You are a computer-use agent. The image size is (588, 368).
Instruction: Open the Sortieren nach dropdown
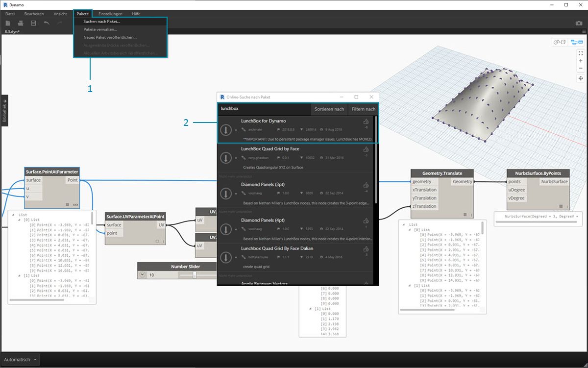(x=329, y=109)
